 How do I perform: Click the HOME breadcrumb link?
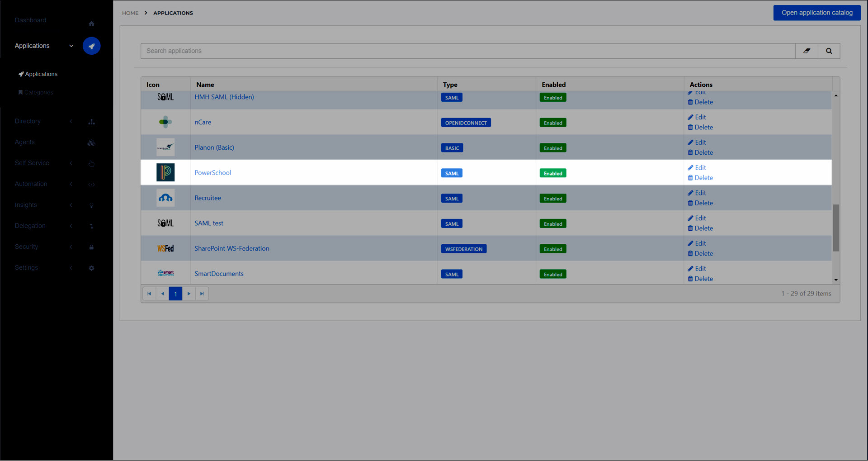pyautogui.click(x=130, y=13)
